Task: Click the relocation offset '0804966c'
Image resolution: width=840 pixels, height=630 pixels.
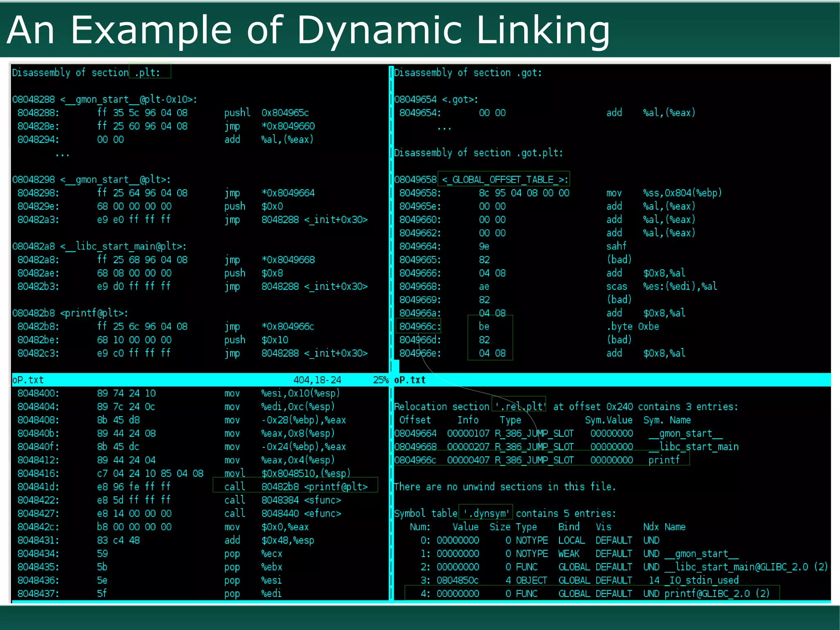Action: tap(415, 460)
